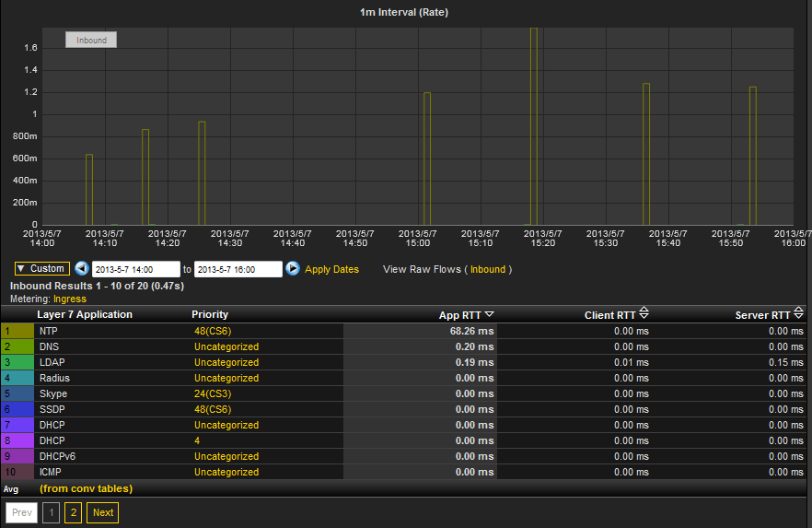Click the tallest graph bar near 15:20
This screenshot has width=812, height=528.
tap(534, 126)
